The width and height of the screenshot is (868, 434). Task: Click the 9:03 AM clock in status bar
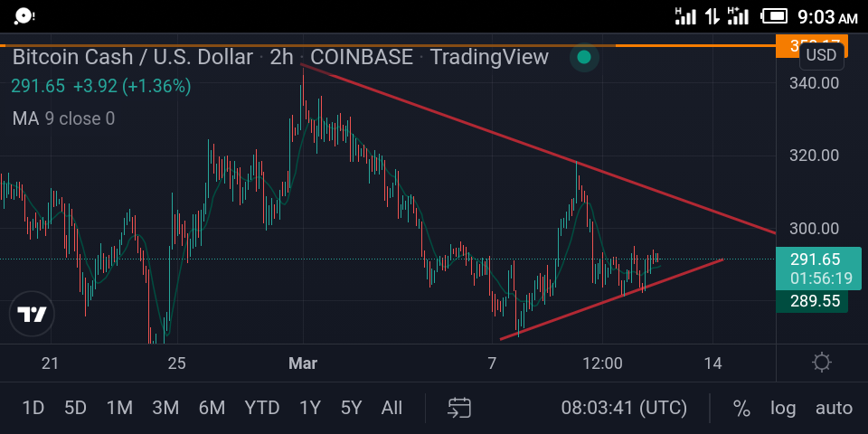coord(827,17)
